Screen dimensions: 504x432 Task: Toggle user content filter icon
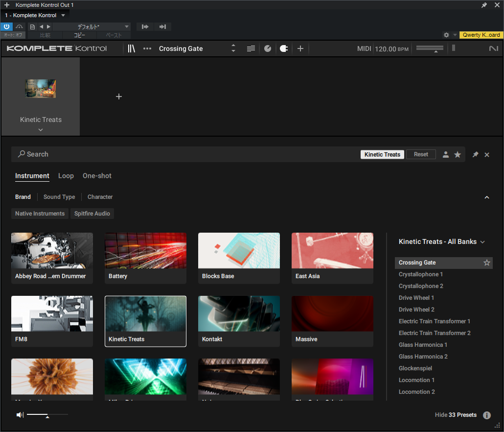[x=445, y=154]
